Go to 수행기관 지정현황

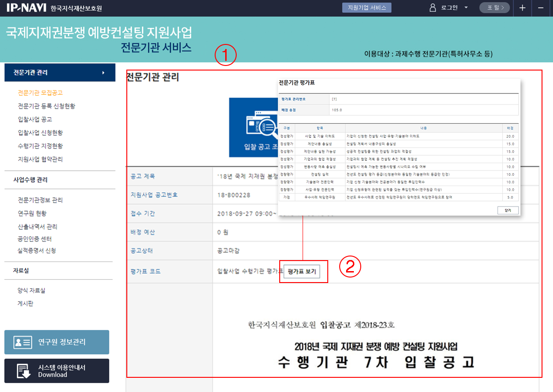pyautogui.click(x=40, y=146)
